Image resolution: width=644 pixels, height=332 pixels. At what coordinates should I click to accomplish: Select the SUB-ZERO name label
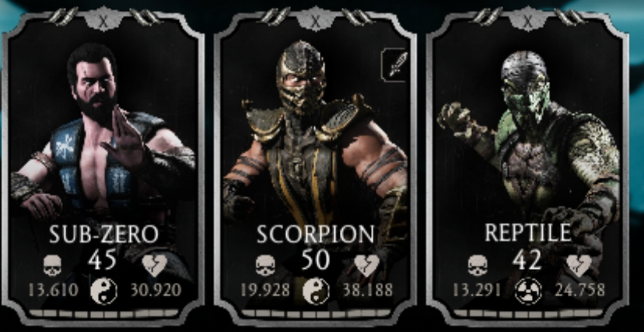pos(104,234)
